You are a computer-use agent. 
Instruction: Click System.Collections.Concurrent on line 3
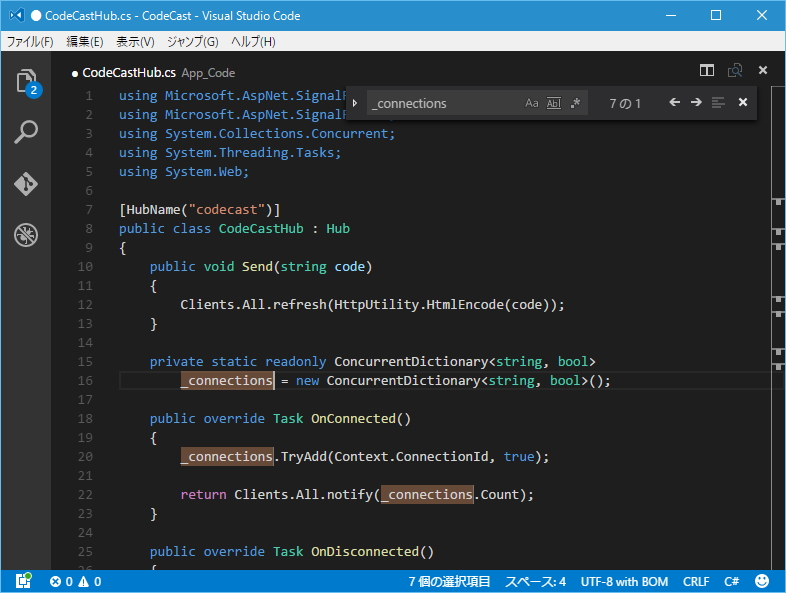pyautogui.click(x=277, y=133)
